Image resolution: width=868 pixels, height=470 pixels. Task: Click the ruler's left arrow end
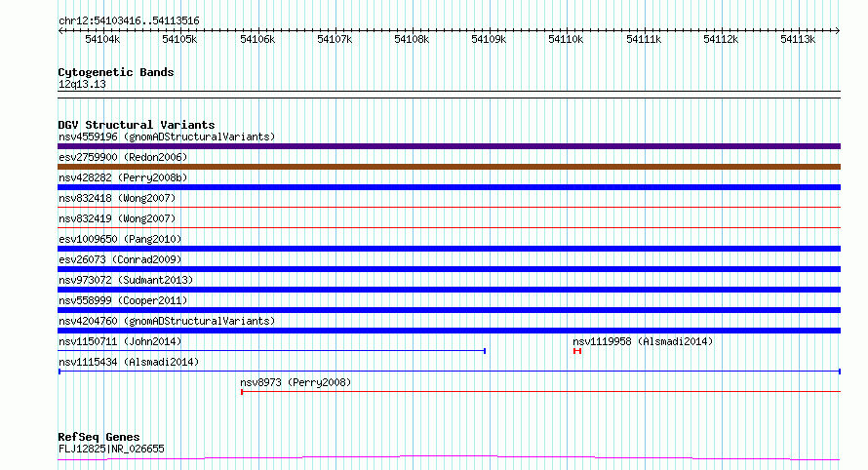click(x=60, y=30)
